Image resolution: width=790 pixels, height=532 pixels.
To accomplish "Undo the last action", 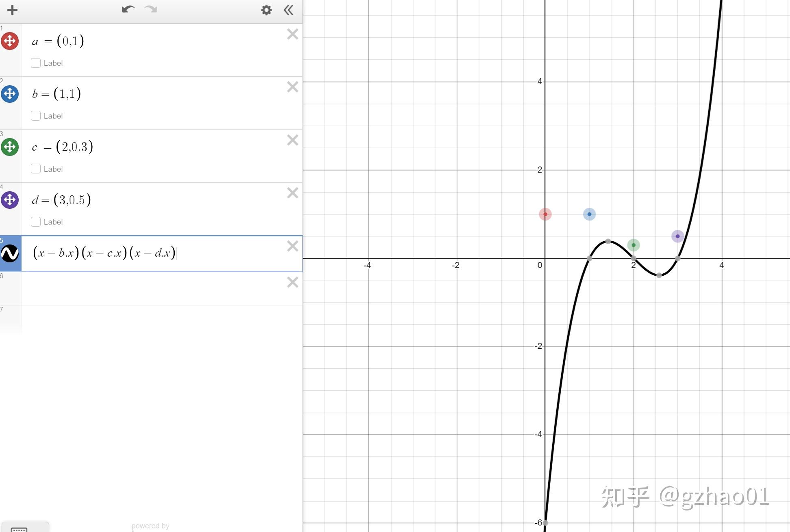I will 128,9.
